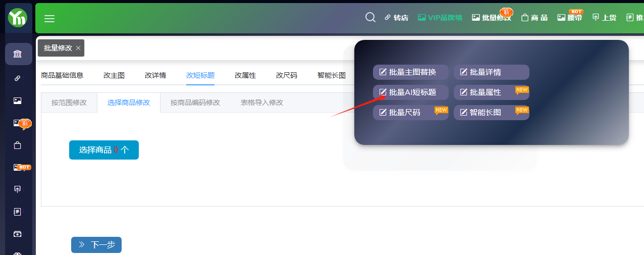Click the hamburger menu icon
Viewport: 644px width, 255px height.
click(49, 19)
